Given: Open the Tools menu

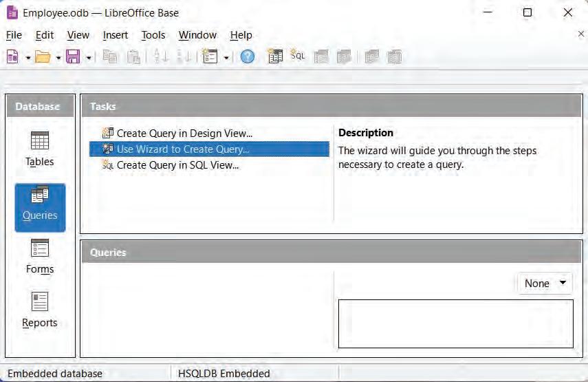Looking at the screenshot, I should tap(153, 35).
